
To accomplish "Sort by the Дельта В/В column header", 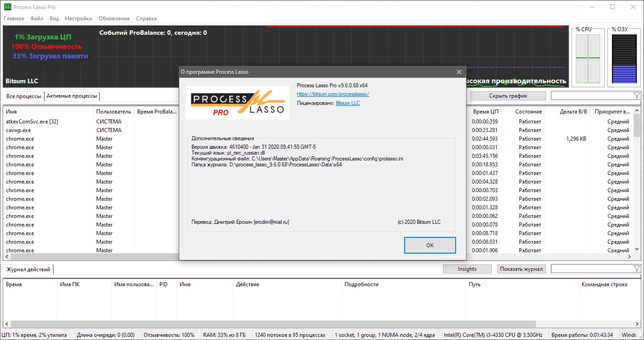I will [x=567, y=112].
